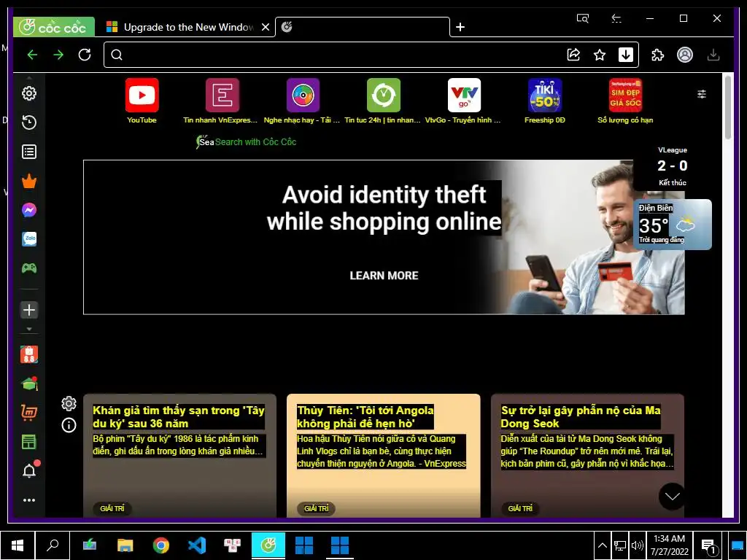Open browsing history in sidebar
This screenshot has height=560, width=747.
pyautogui.click(x=29, y=122)
